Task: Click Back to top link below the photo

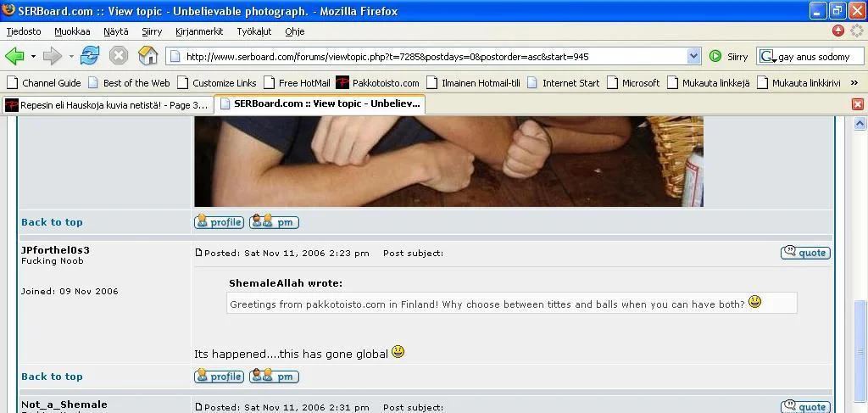Action: [x=52, y=222]
